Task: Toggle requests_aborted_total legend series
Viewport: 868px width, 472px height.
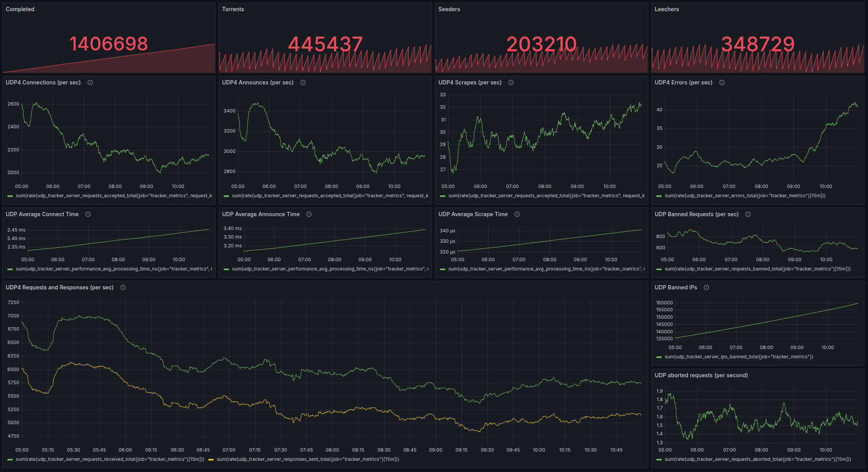Action: click(758, 459)
